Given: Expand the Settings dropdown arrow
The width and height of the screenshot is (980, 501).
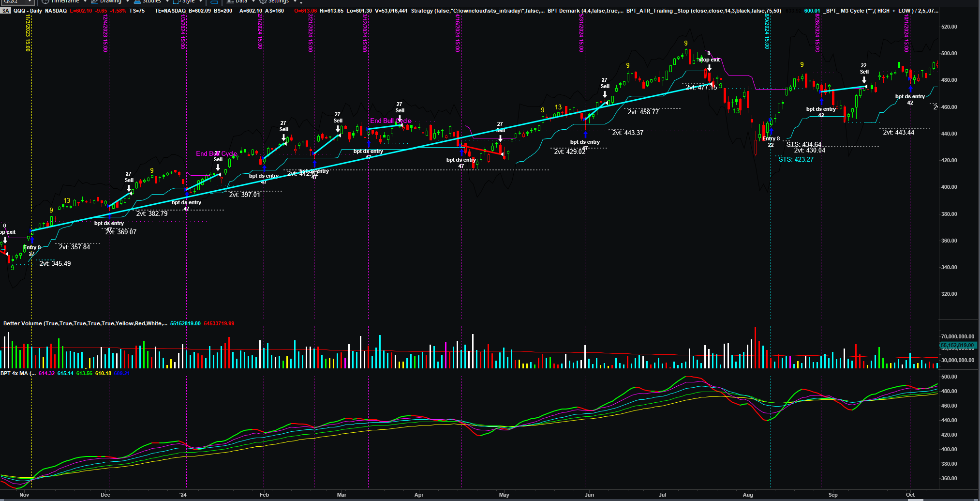Looking at the screenshot, I should pyautogui.click(x=295, y=1).
